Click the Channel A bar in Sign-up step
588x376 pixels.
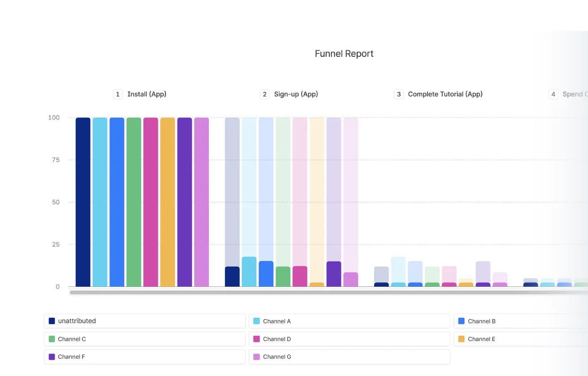250,271
